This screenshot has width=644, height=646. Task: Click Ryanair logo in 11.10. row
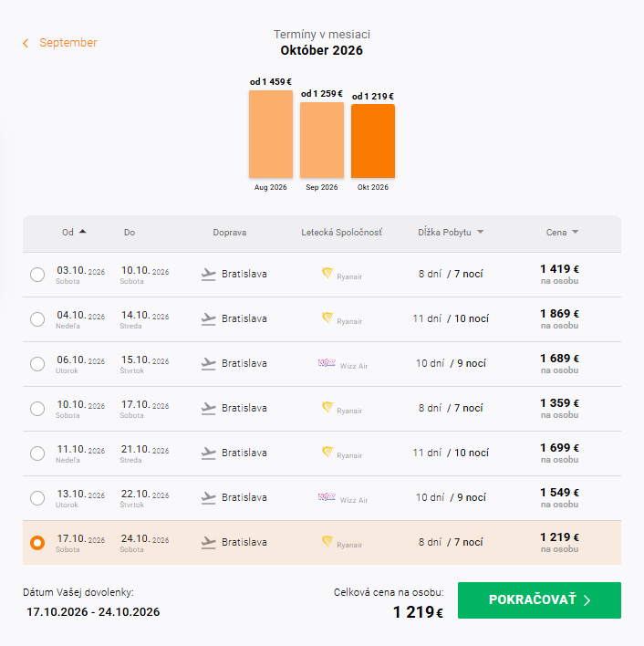(327, 452)
